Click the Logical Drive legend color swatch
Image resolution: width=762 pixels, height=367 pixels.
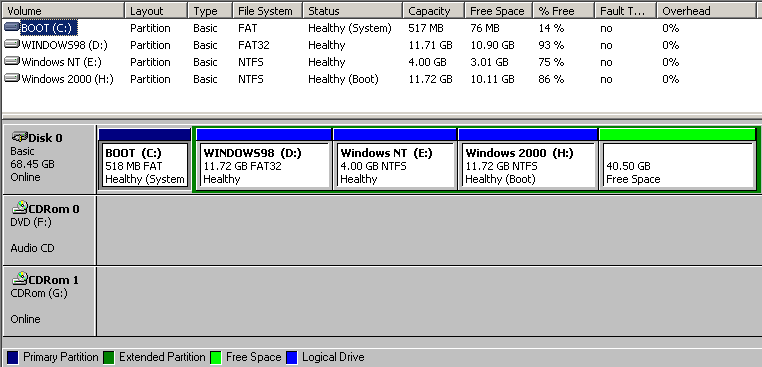click(292, 357)
